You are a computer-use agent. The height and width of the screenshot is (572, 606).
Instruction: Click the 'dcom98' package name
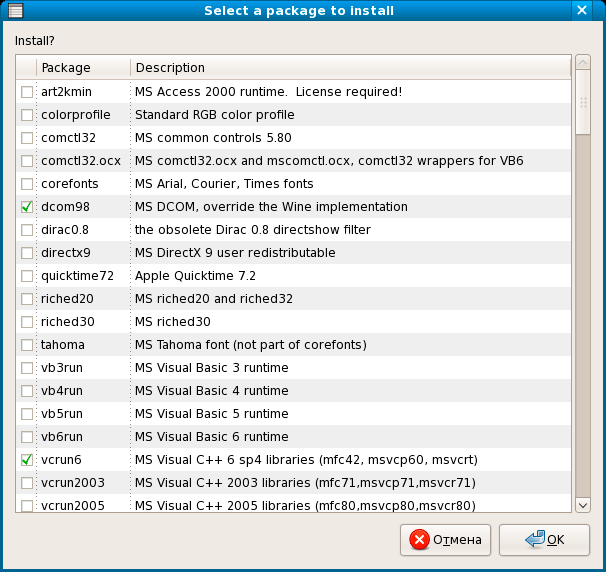click(65, 207)
